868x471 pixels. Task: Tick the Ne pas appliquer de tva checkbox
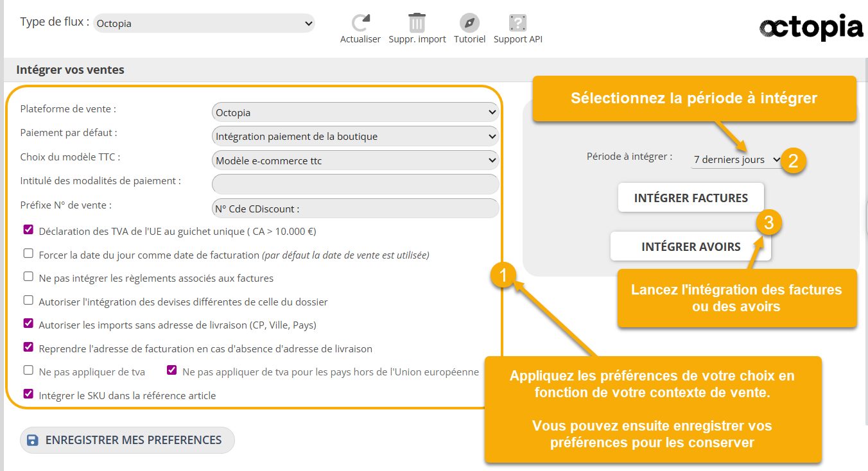[28, 370]
